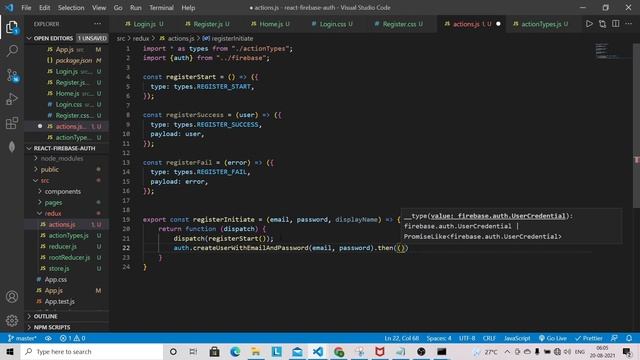The width and height of the screenshot is (640, 360).
Task: Open the File menu
Action: [x=26, y=8]
